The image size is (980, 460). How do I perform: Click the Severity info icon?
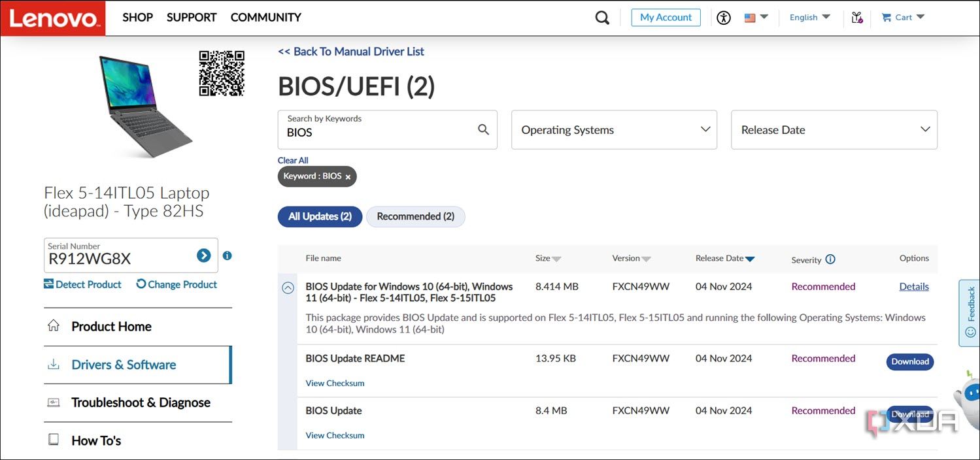830,259
